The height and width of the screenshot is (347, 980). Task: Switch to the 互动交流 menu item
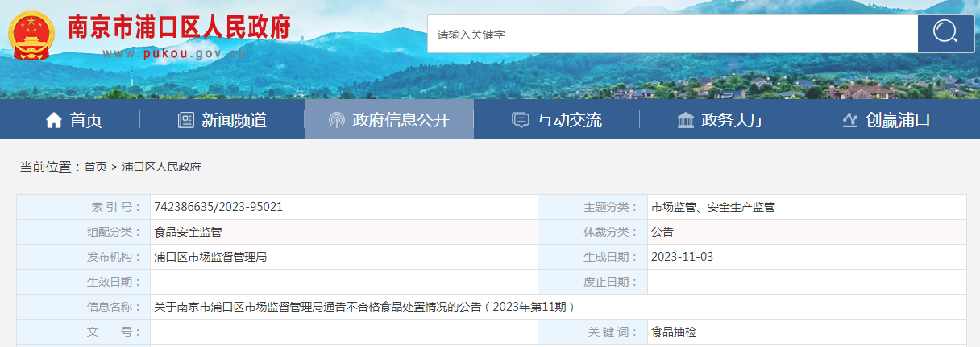tap(569, 121)
